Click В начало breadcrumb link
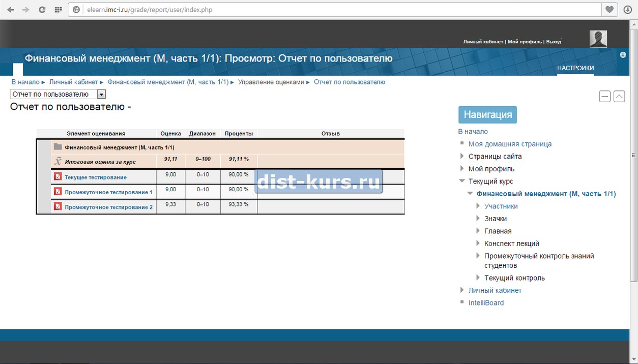This screenshot has width=638, height=364. tap(25, 82)
